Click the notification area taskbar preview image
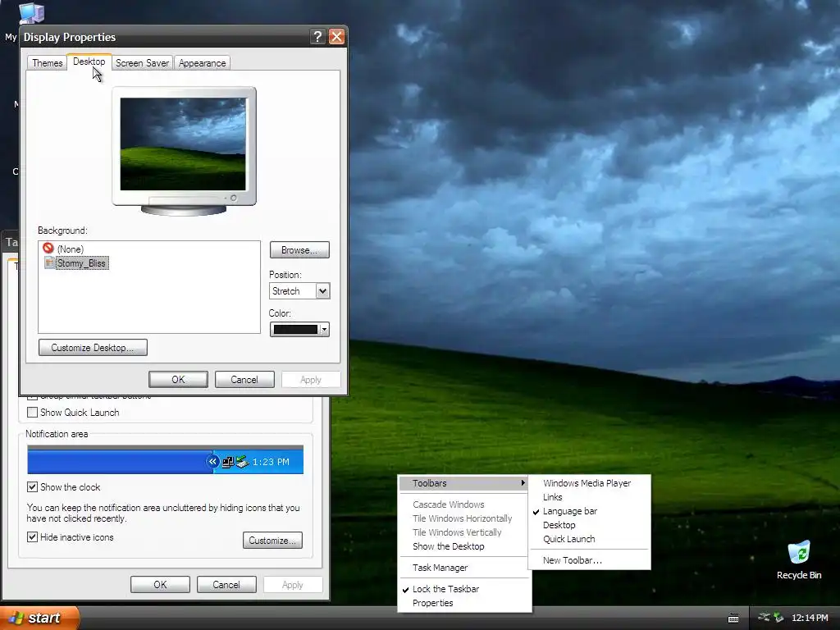The image size is (840, 630). coord(165,459)
